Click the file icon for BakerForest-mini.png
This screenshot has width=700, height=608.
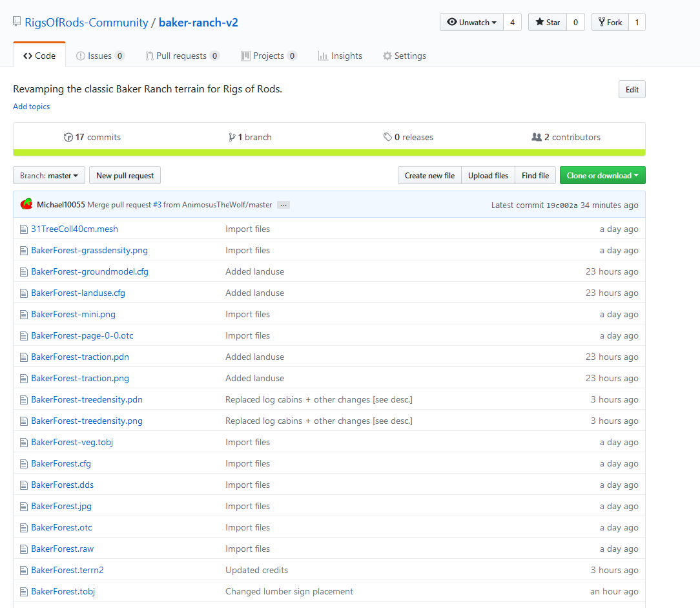pos(24,315)
